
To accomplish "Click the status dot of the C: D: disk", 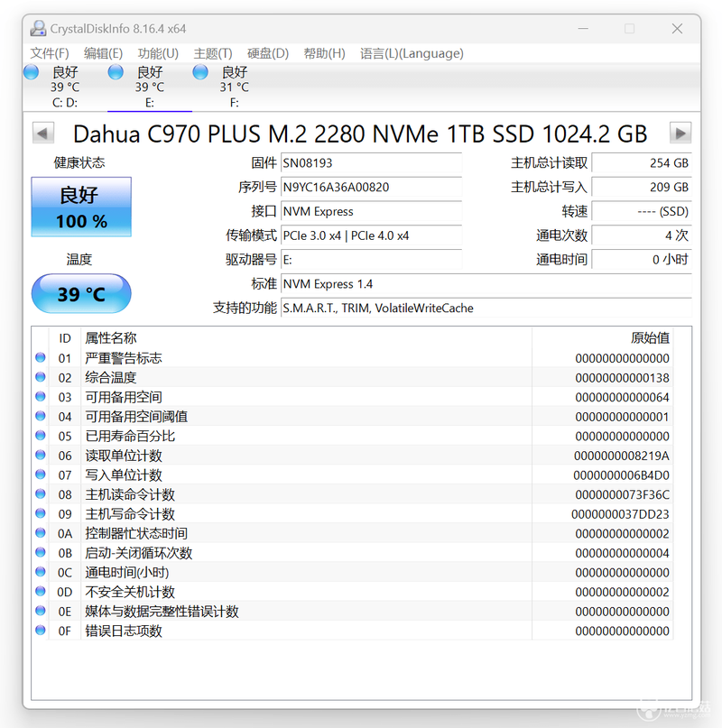I will click(x=31, y=72).
